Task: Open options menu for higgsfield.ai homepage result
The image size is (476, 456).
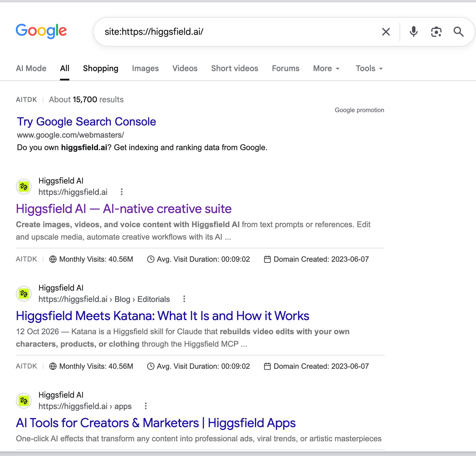Action: [x=122, y=192]
